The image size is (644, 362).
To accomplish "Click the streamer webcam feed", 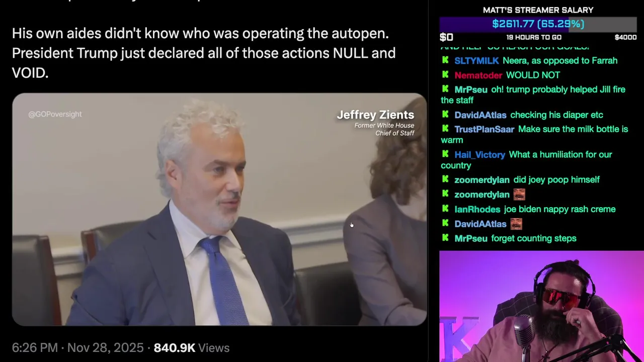I will pos(541,306).
